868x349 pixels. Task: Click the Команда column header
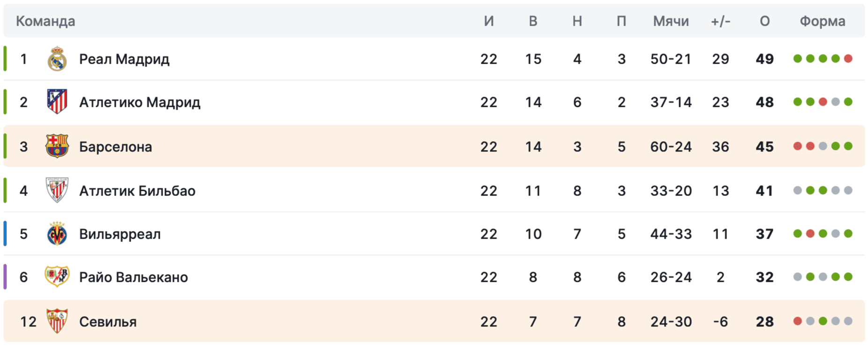[x=45, y=21]
